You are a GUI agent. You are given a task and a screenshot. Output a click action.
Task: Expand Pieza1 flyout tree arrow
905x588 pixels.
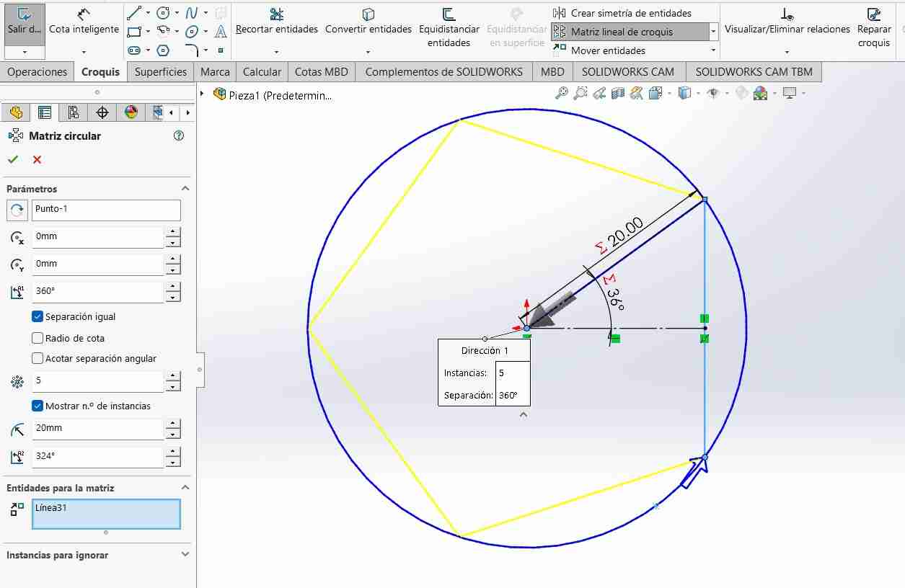click(x=202, y=94)
